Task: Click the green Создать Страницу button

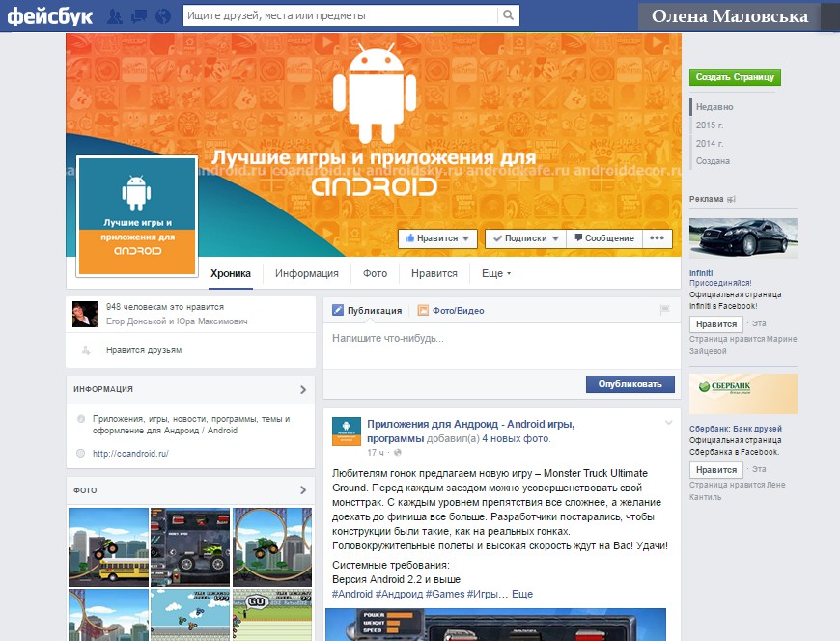Action: [735, 77]
